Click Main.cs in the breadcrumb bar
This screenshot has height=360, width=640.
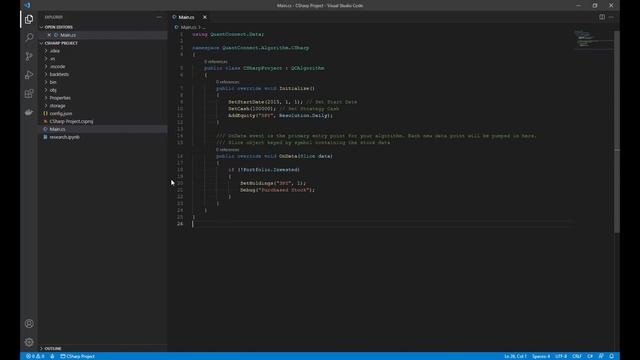point(188,27)
